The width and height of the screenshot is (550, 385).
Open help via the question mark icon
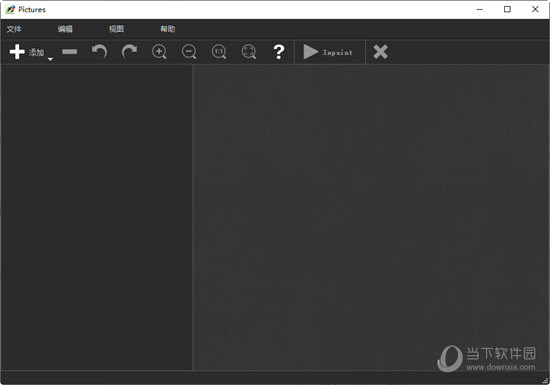279,52
